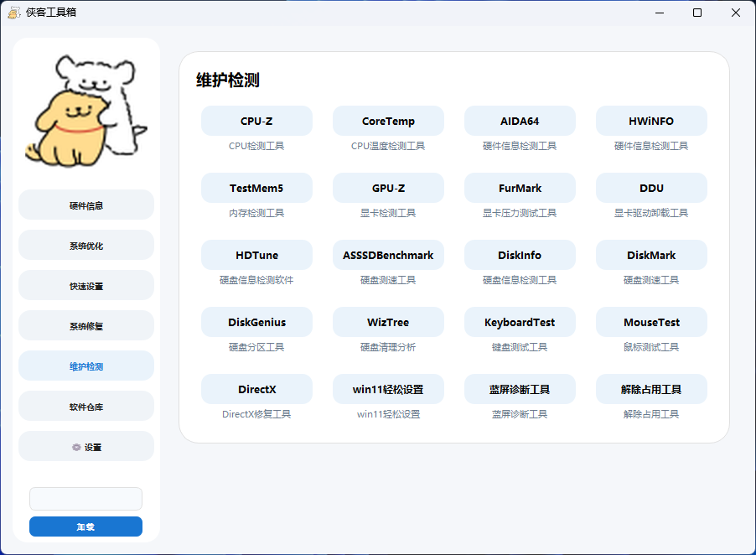Viewport: 756px width, 555px height.
Task: Click the bold 解除占用工具 button
Action: coord(651,389)
